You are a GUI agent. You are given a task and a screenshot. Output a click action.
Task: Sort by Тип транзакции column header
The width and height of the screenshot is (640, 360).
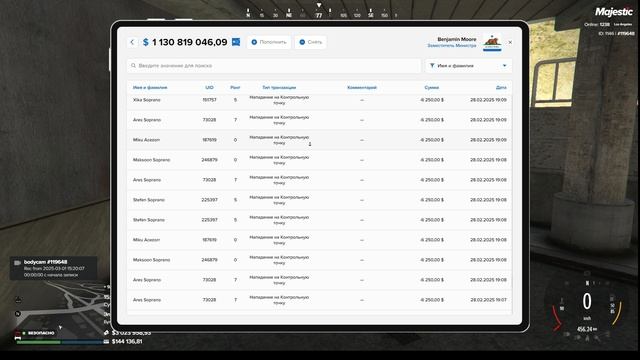click(279, 87)
